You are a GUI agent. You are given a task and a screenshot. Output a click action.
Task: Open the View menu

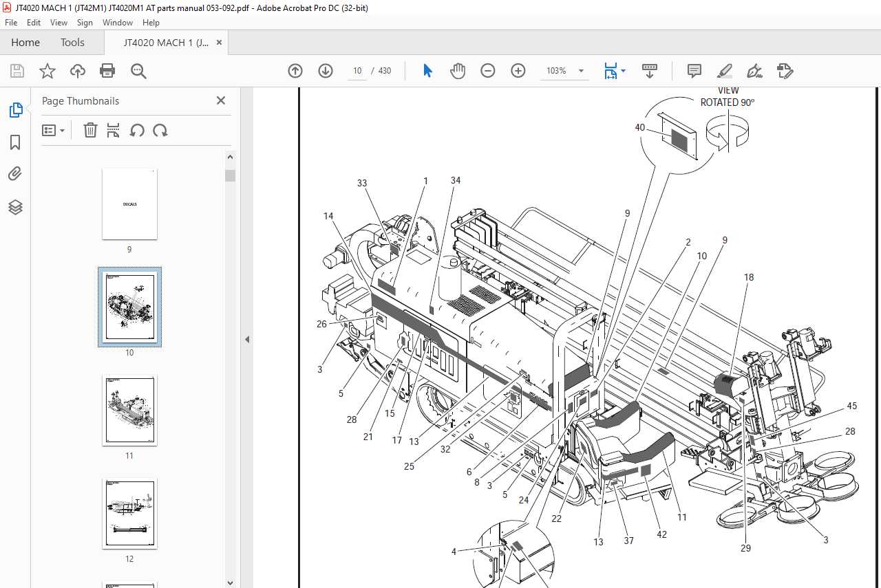click(x=59, y=23)
